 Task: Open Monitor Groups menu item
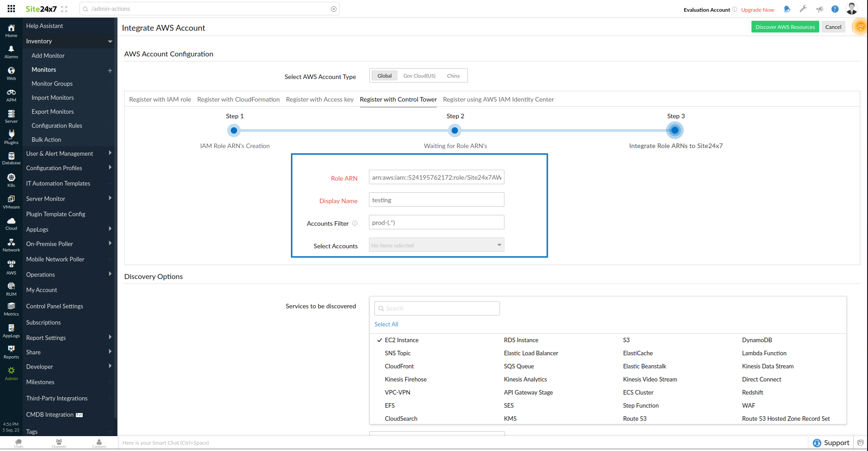click(52, 84)
